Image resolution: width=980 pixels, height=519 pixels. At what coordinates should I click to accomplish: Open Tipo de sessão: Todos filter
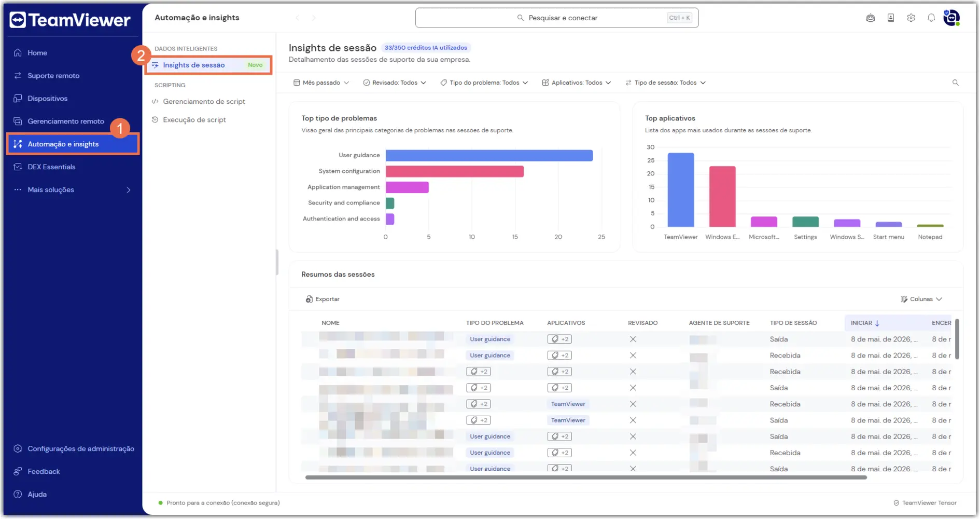click(x=665, y=83)
